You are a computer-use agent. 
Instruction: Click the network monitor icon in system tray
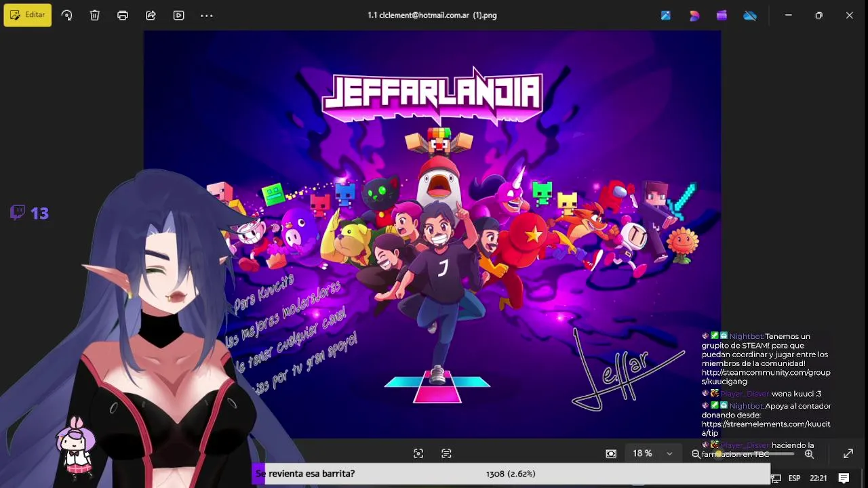click(776, 479)
